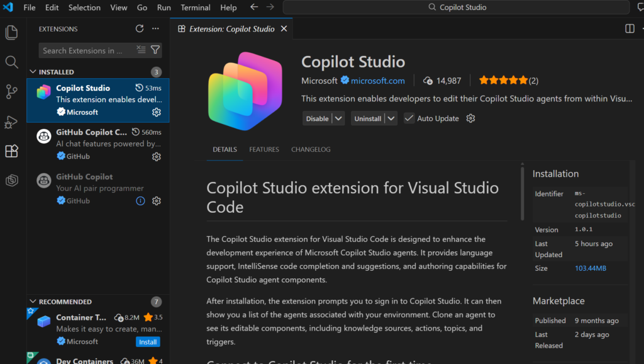This screenshot has height=364, width=644.
Task: Open Run and Debug view
Action: (x=11, y=122)
